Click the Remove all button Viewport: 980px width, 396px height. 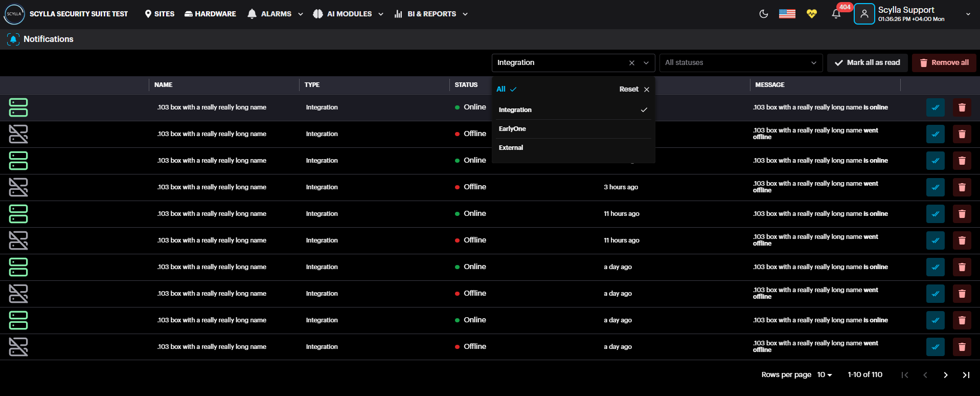944,63
